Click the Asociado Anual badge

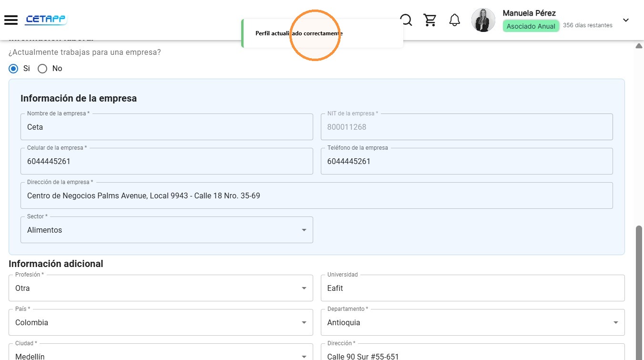point(531,26)
